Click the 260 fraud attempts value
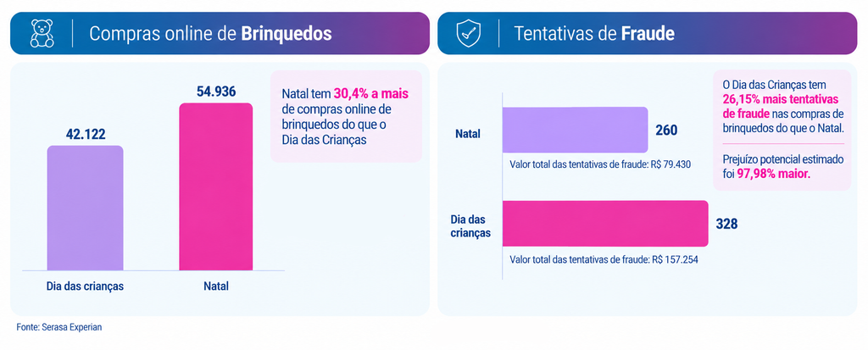Image resolution: width=868 pixels, height=350 pixels. coord(666,131)
